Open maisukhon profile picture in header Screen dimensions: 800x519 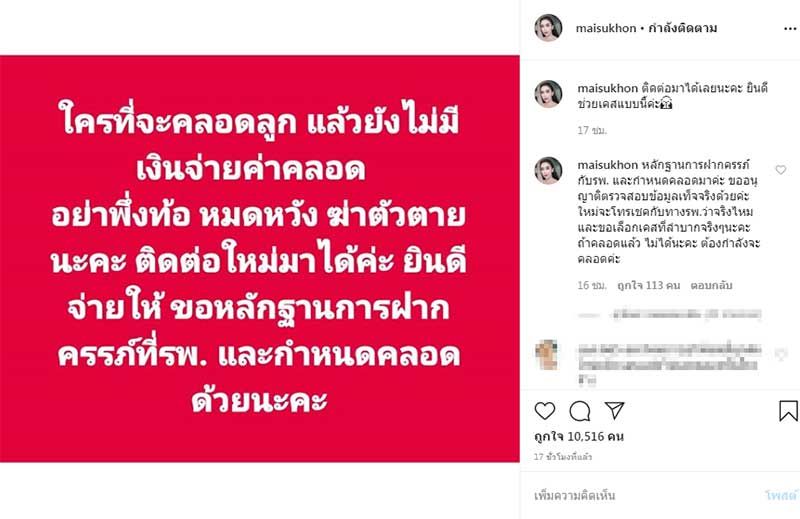(548, 28)
